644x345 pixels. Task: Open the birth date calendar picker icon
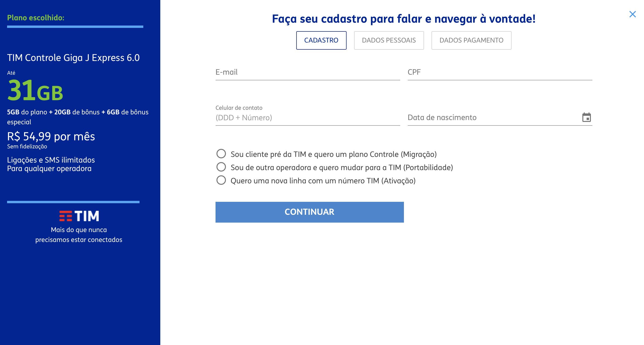tap(586, 117)
